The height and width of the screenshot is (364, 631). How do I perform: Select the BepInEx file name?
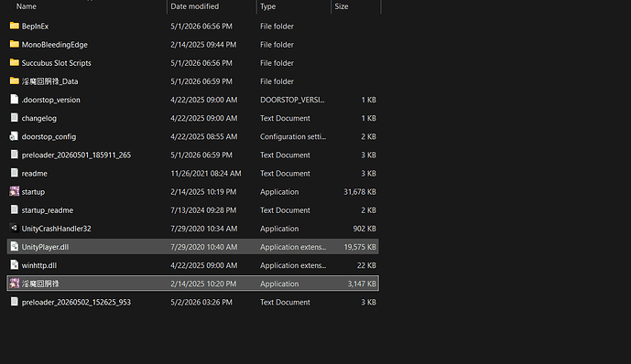(35, 27)
